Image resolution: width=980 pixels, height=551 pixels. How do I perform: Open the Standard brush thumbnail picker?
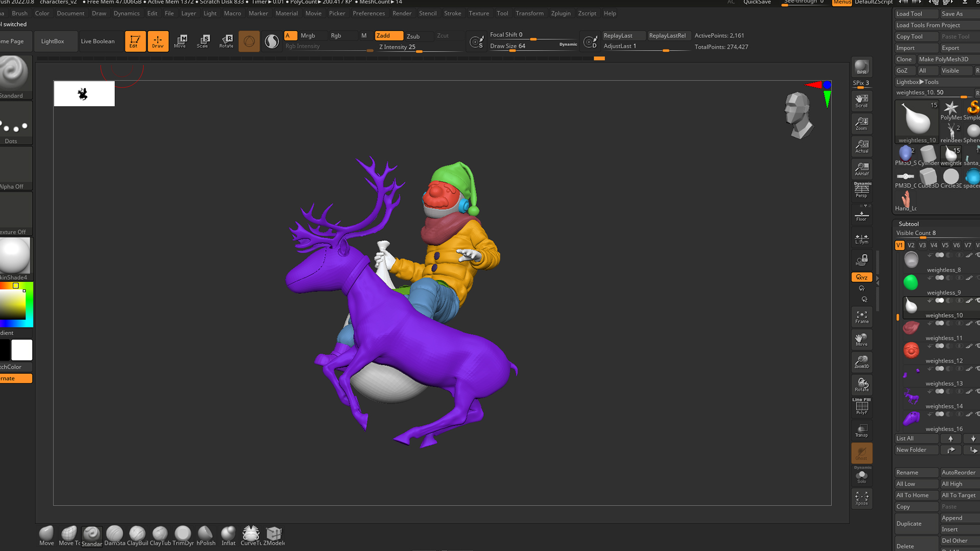[15, 74]
